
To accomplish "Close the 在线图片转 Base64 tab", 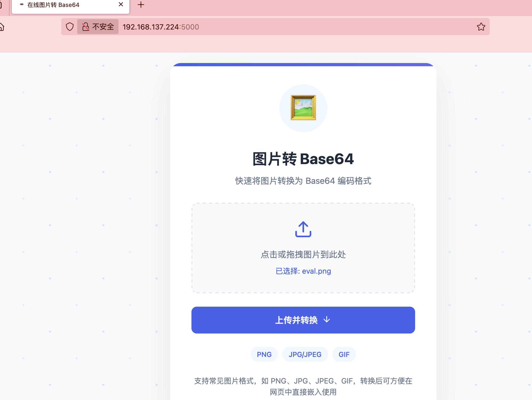I will (121, 5).
